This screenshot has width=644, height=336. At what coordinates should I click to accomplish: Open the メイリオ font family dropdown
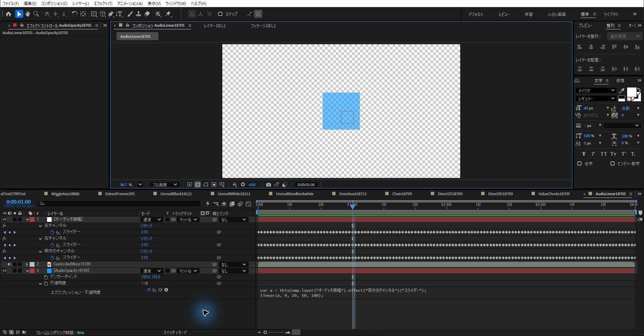pyautogui.click(x=596, y=91)
